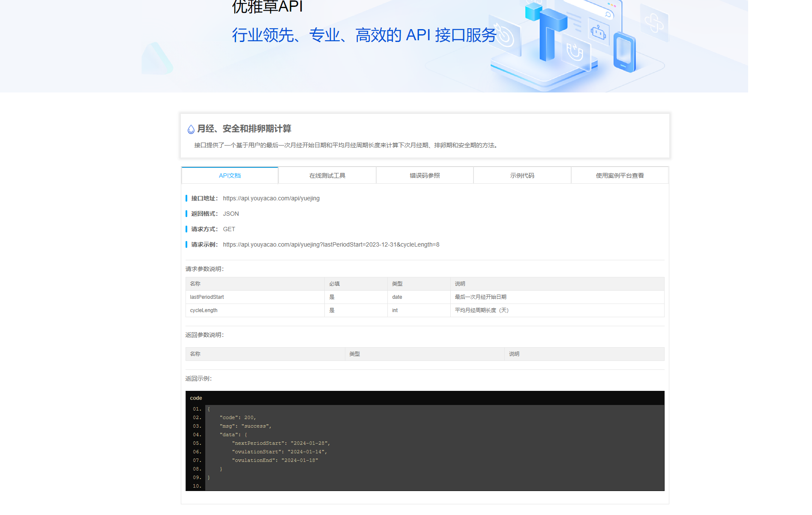
Task: Click the robot icon in banner illustration
Action: tap(598, 32)
